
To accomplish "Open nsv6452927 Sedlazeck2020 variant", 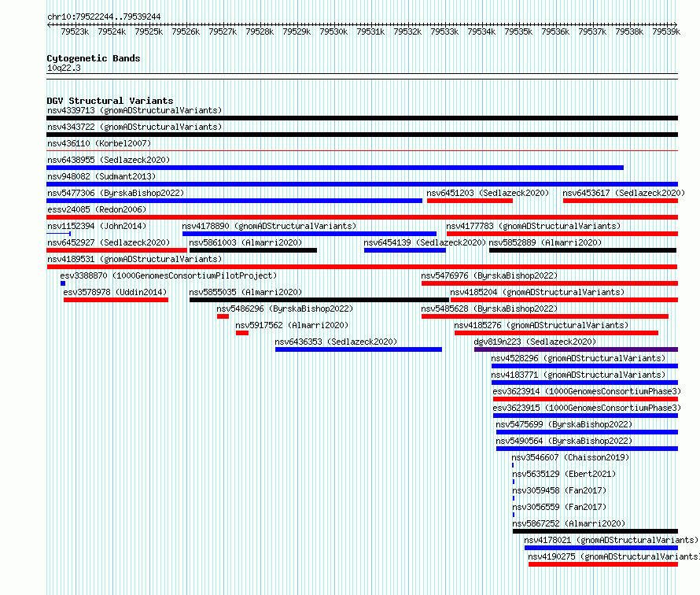I will click(x=109, y=242).
